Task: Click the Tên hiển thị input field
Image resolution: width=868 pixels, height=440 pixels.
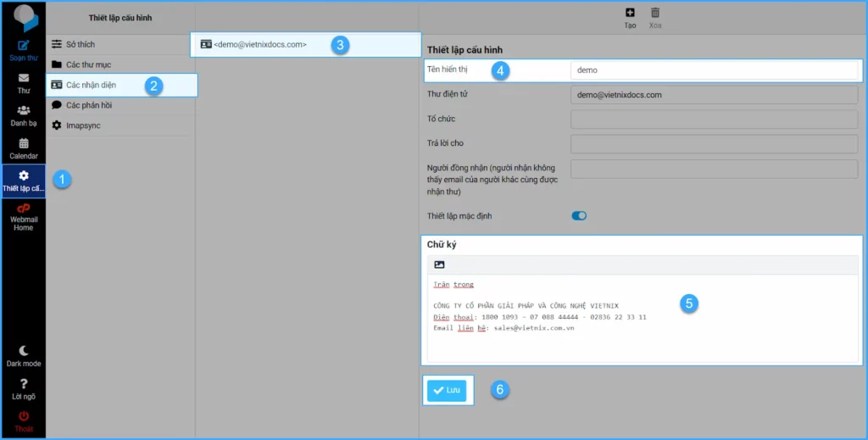Action: click(x=714, y=70)
